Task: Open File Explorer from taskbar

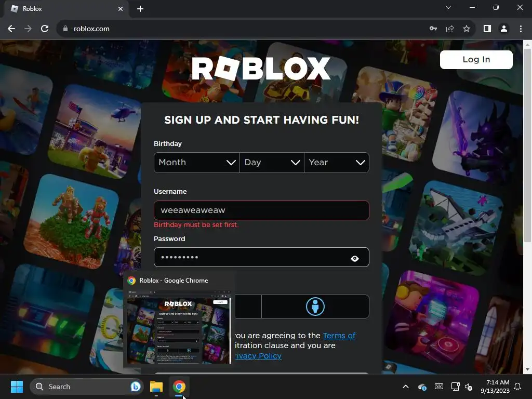Action: (156, 387)
